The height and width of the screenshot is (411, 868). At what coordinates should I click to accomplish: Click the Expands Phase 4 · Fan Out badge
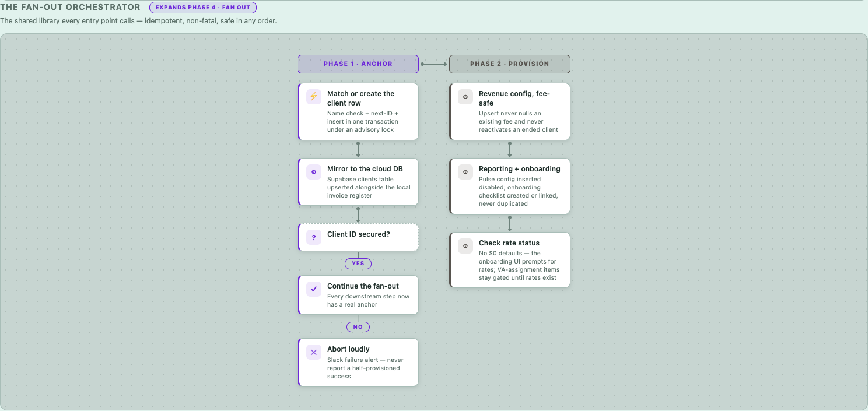tap(203, 8)
